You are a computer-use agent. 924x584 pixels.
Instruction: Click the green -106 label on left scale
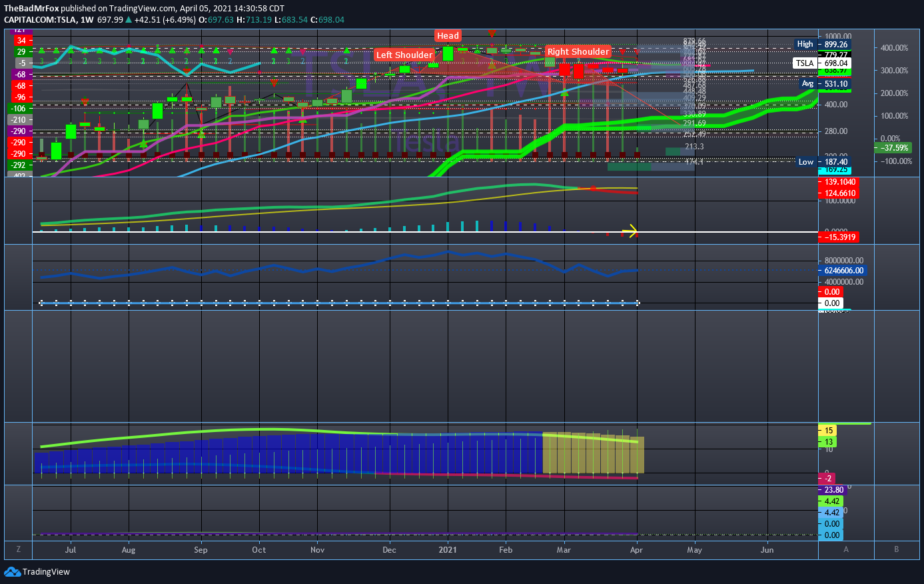[19, 109]
